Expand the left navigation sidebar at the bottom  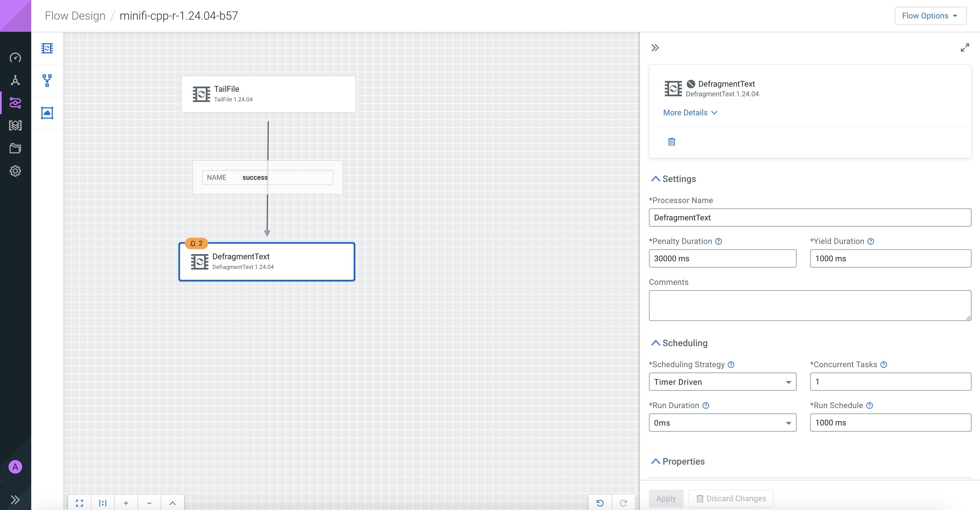pyautogui.click(x=15, y=499)
